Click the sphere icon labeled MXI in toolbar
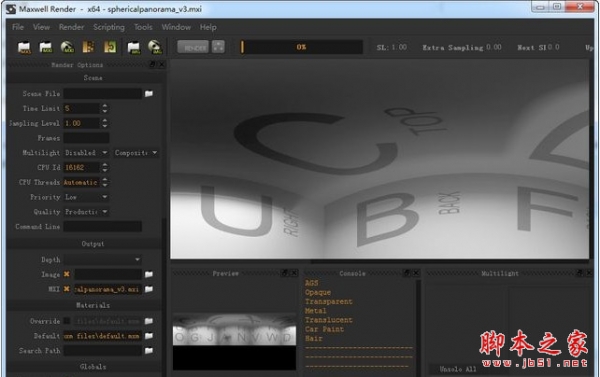600x377 pixels. pos(67,47)
